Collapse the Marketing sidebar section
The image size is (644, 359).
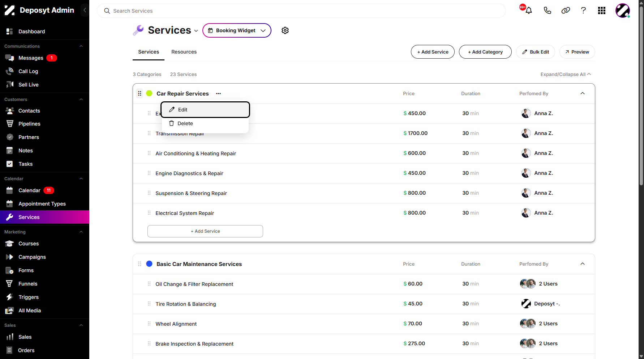[81, 232]
